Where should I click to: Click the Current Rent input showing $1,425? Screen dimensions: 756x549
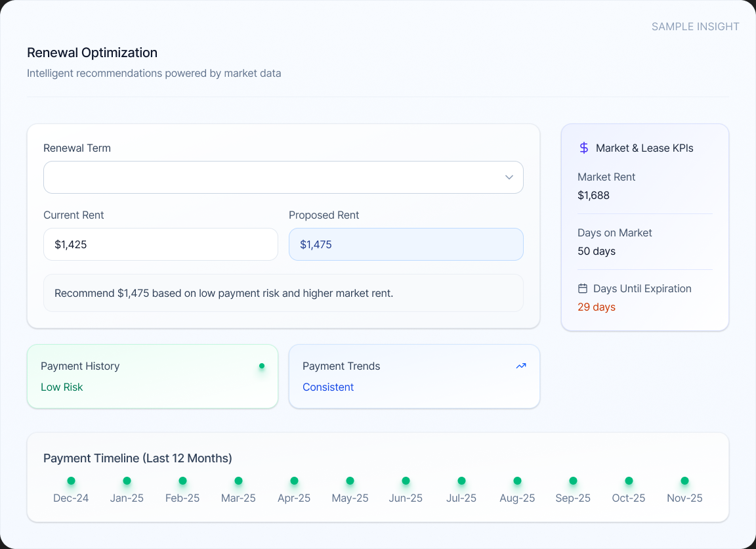pyautogui.click(x=160, y=244)
